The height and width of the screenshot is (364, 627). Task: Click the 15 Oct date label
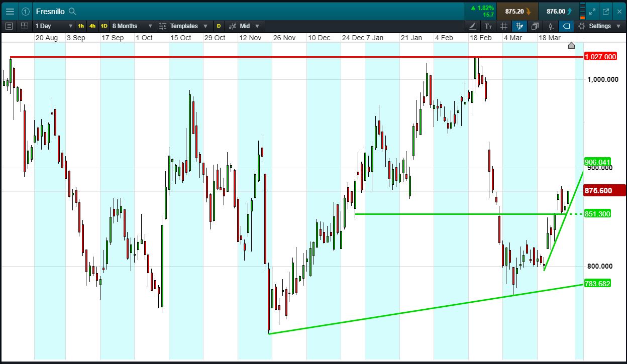[181, 38]
